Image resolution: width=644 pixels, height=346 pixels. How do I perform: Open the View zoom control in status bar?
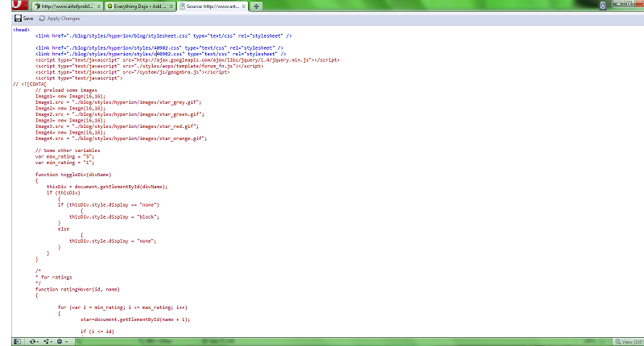(x=629, y=341)
